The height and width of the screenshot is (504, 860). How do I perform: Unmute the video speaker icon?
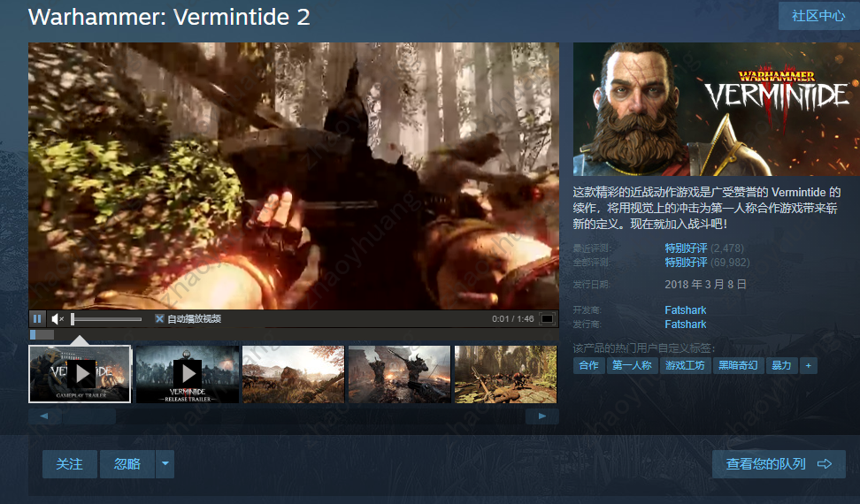58,318
